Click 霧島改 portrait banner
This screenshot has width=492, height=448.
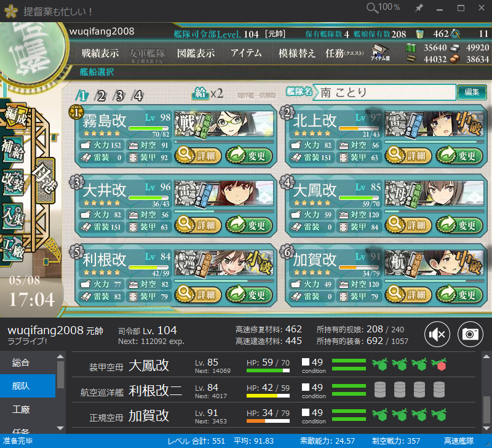coord(224,124)
